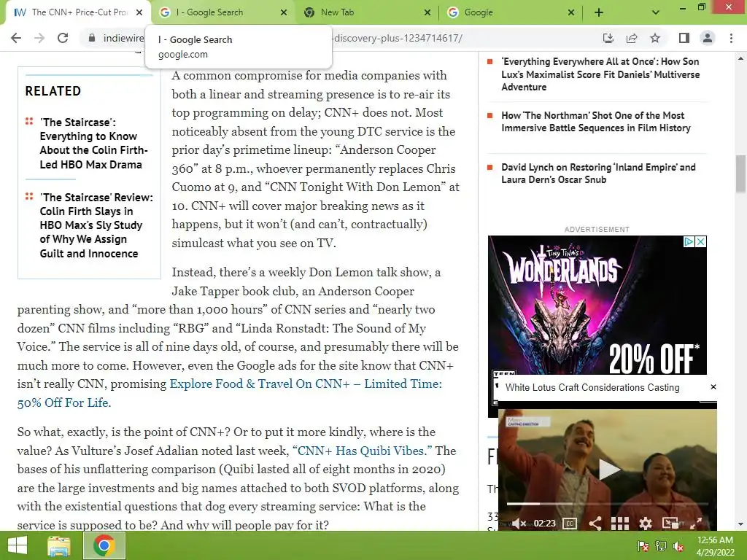Screen dimensions: 747x560
Task: Click the Wonderlands 20% OFF advertisement
Action: pos(597,305)
